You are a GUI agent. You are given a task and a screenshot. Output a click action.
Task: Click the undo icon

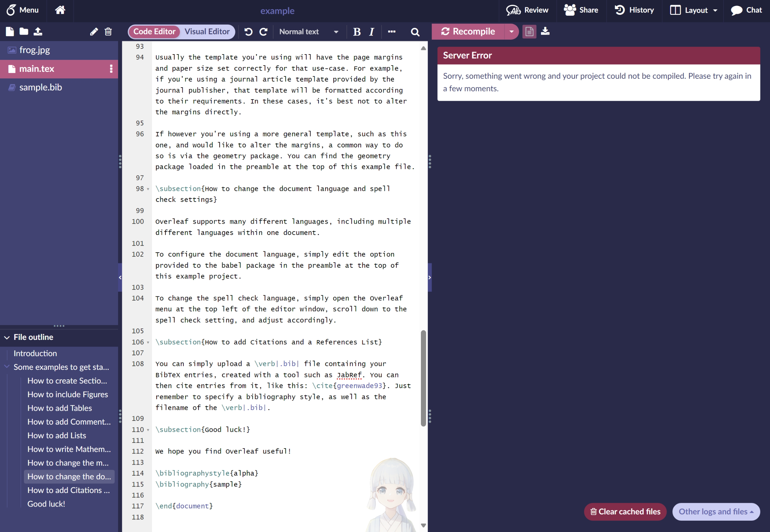[x=248, y=32]
